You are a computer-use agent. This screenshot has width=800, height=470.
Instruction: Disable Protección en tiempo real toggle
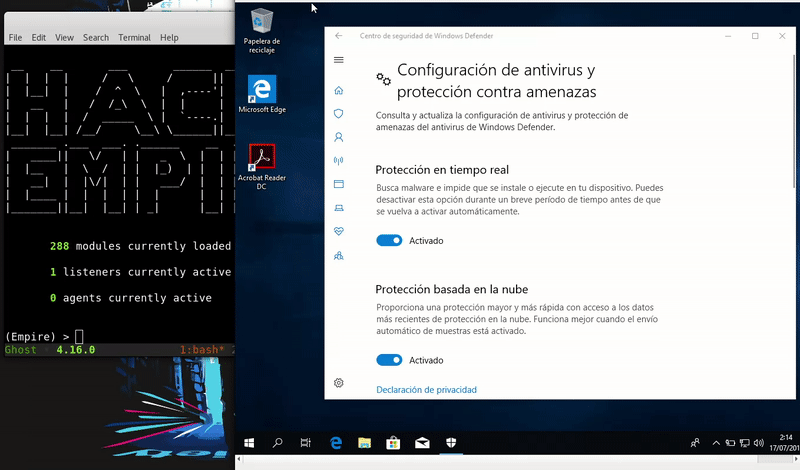[x=389, y=240]
